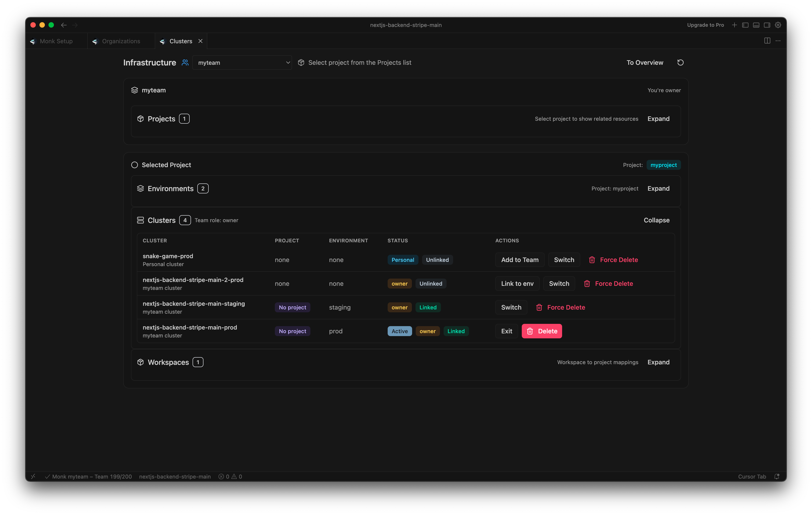Collapse the Clusters section
Screen dimensions: 812x515
656,220
